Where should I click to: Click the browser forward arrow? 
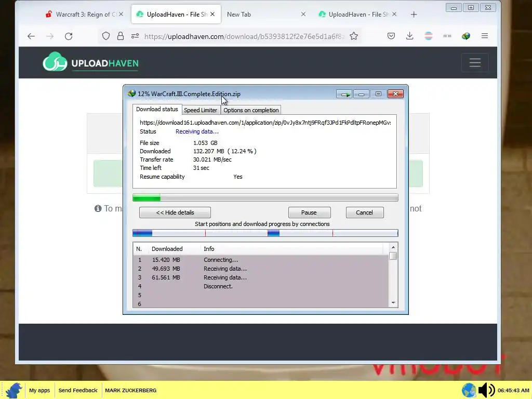click(x=50, y=36)
